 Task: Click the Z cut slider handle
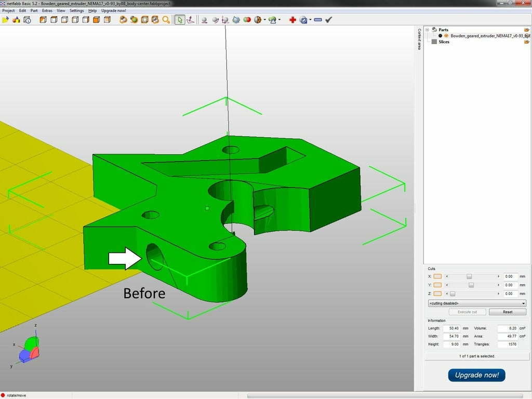click(x=453, y=294)
